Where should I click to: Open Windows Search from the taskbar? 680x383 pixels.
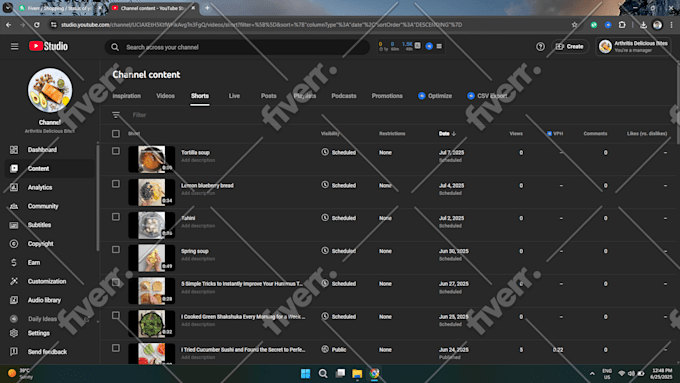click(323, 373)
